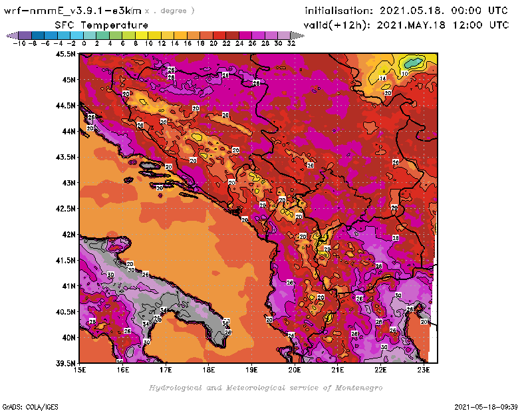This screenshot has height=411, width=532.
Task: Click the '41.5N' latitude axis label
Action: (x=65, y=260)
